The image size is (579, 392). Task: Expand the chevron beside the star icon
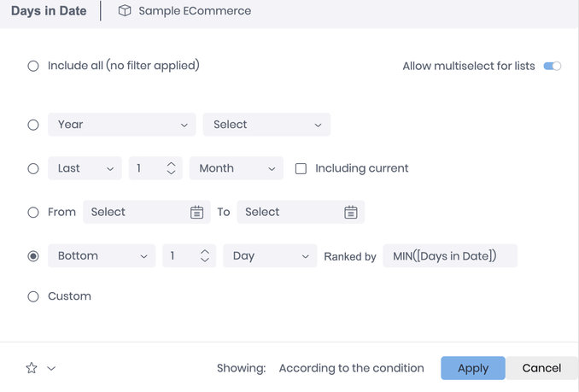(x=51, y=369)
